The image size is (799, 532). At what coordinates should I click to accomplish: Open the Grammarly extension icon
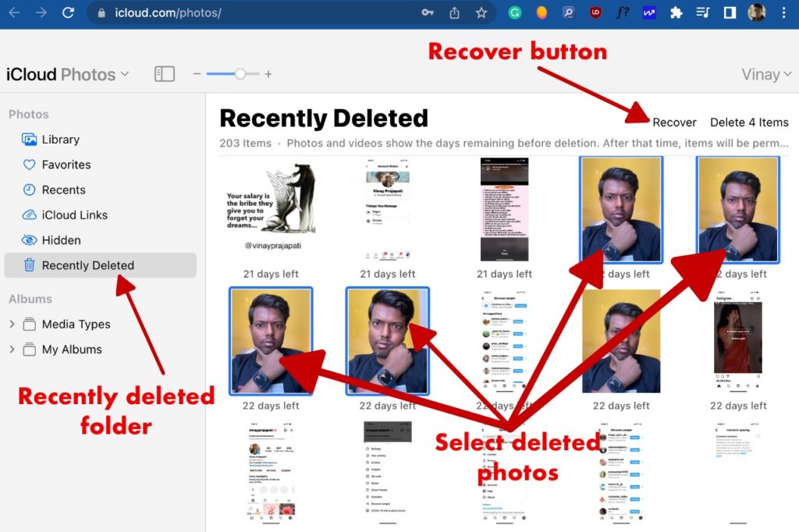pyautogui.click(x=515, y=12)
